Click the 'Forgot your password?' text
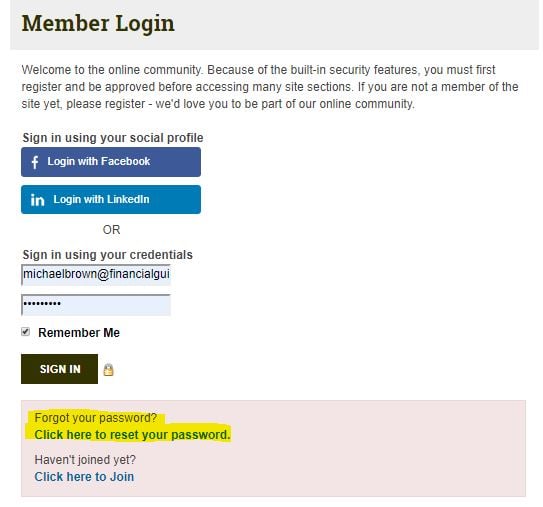 (x=96, y=418)
